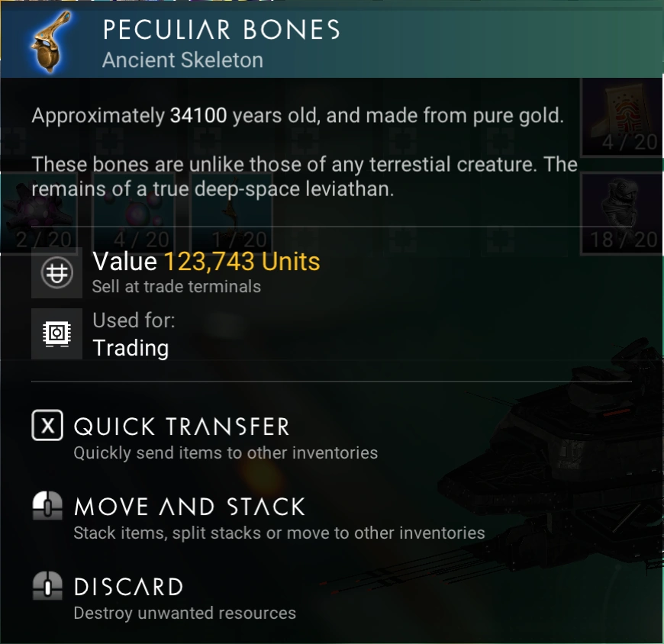Click the 123,743 Units value text
Viewport: 664px width, 644px height.
[x=242, y=261]
